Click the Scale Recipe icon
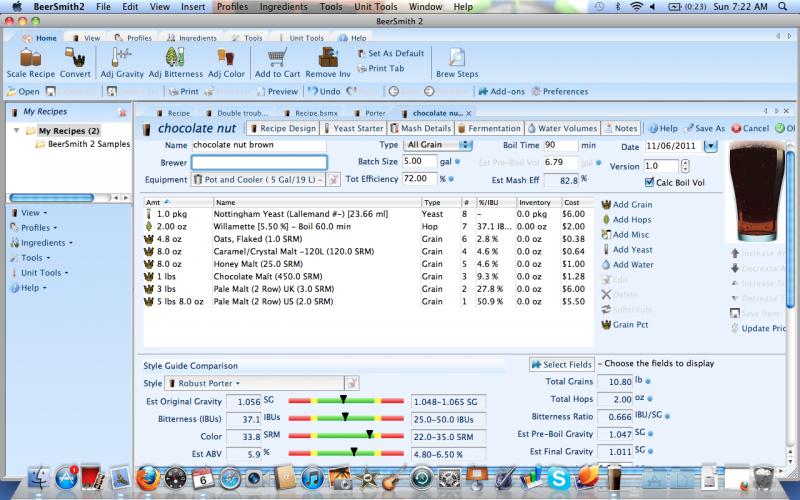The width and height of the screenshot is (800, 500). click(30, 57)
